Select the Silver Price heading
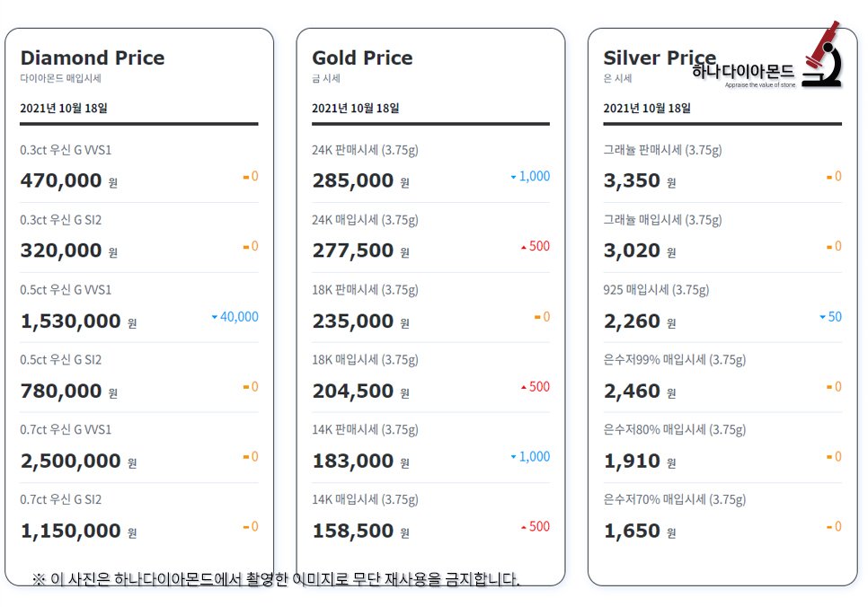Image resolution: width=868 pixels, height=607 pixels. point(660,58)
